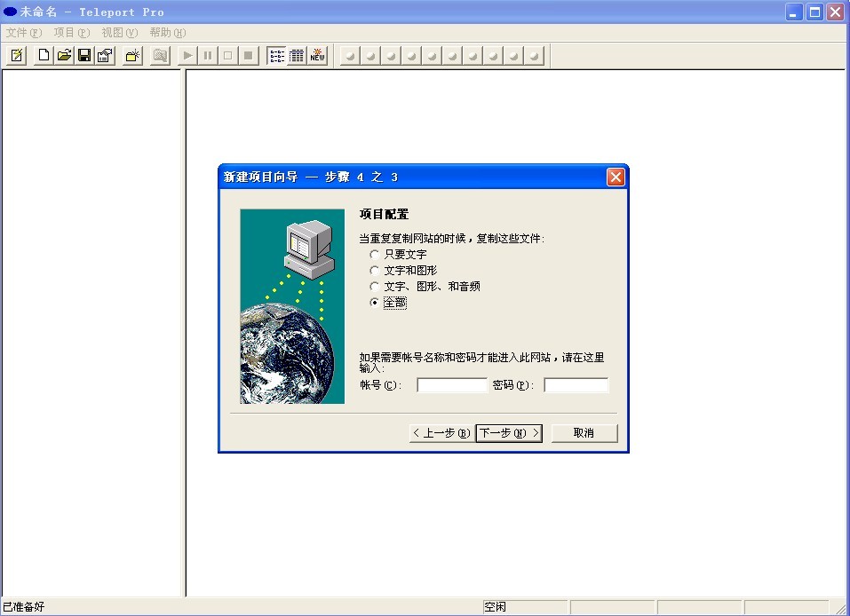Screen dimensions: 850x616
Task: Launch the New Project Wizard toolbar icon
Action: (x=17, y=55)
